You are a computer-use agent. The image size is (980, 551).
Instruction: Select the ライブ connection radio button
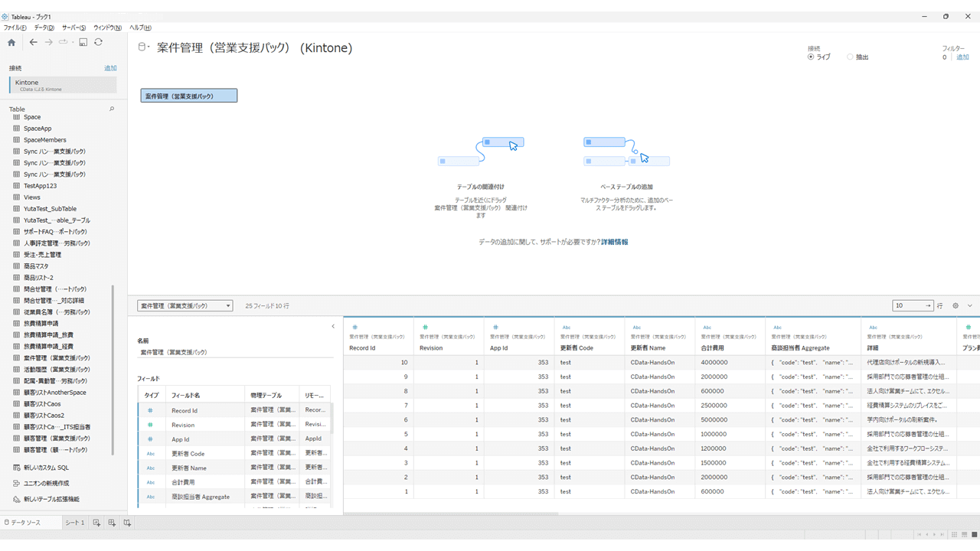[x=812, y=57]
